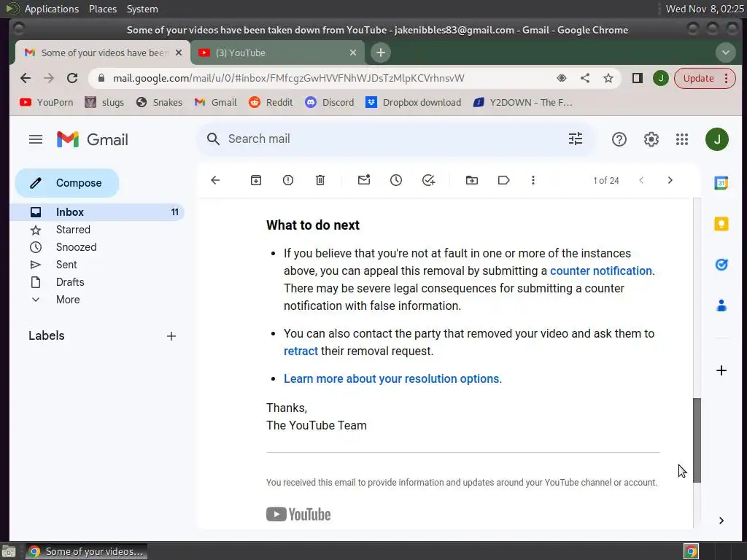Open the Y2DOWN bookmark

pyautogui.click(x=522, y=102)
